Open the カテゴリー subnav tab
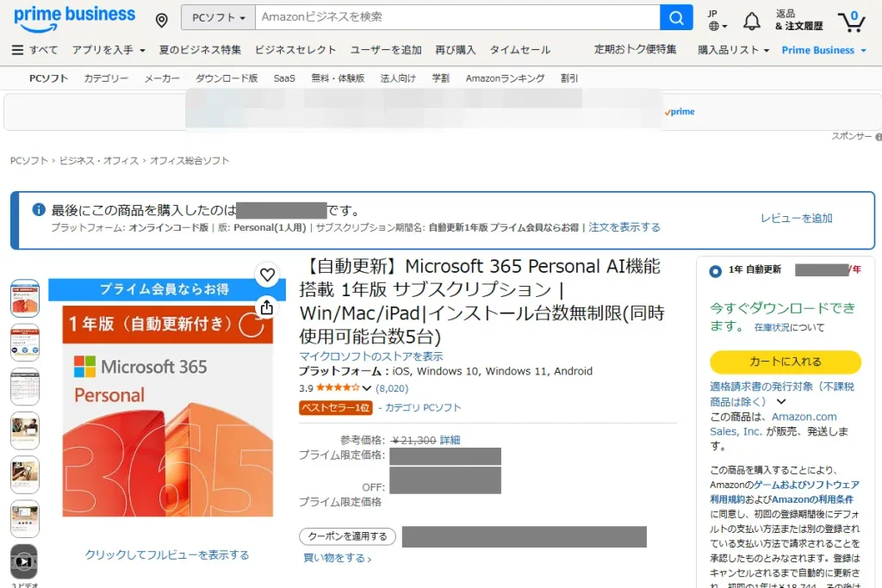 pyautogui.click(x=106, y=78)
